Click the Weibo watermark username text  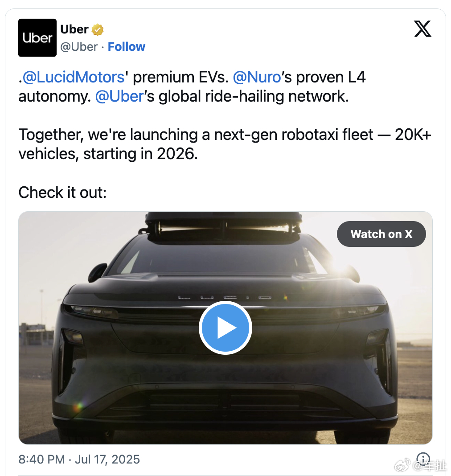pyautogui.click(x=429, y=465)
